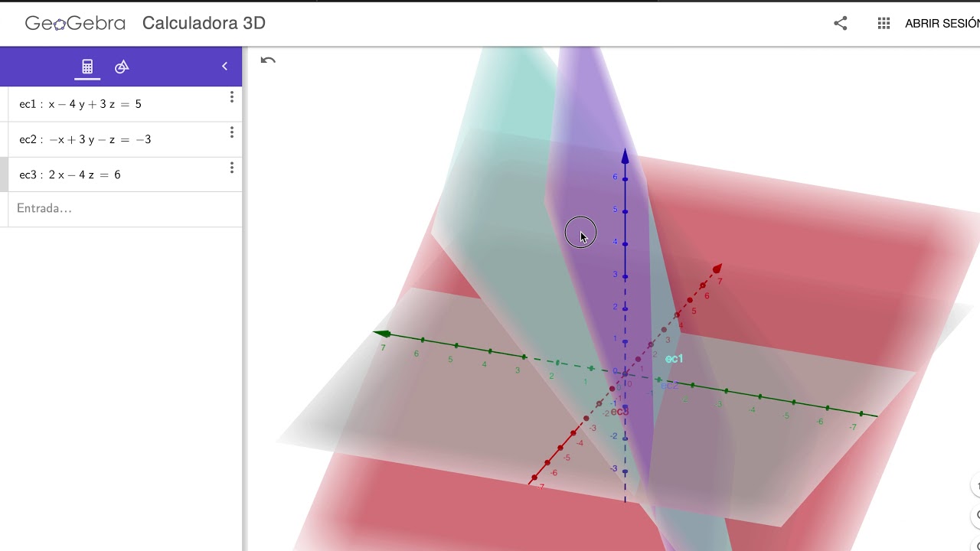Open more options for ec1
980x551 pixels.
point(231,97)
